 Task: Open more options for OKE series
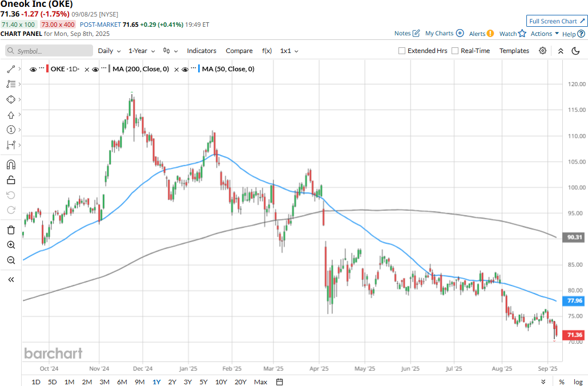pos(41,68)
